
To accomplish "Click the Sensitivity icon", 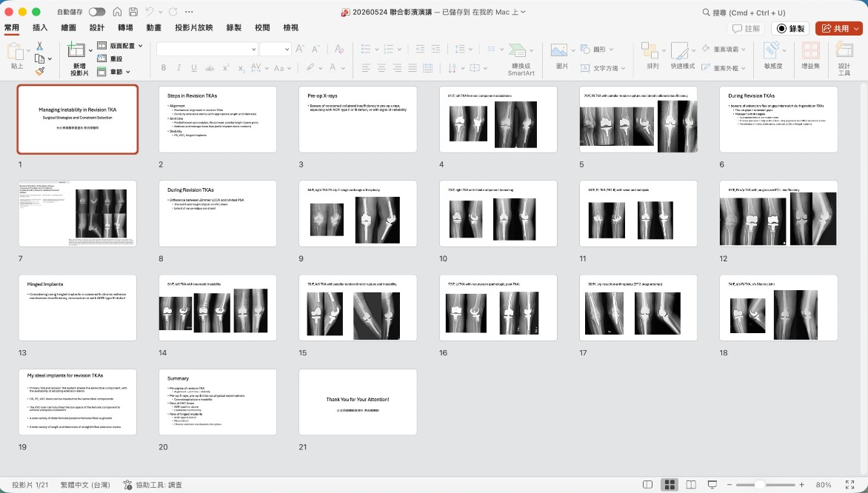I will click(771, 50).
